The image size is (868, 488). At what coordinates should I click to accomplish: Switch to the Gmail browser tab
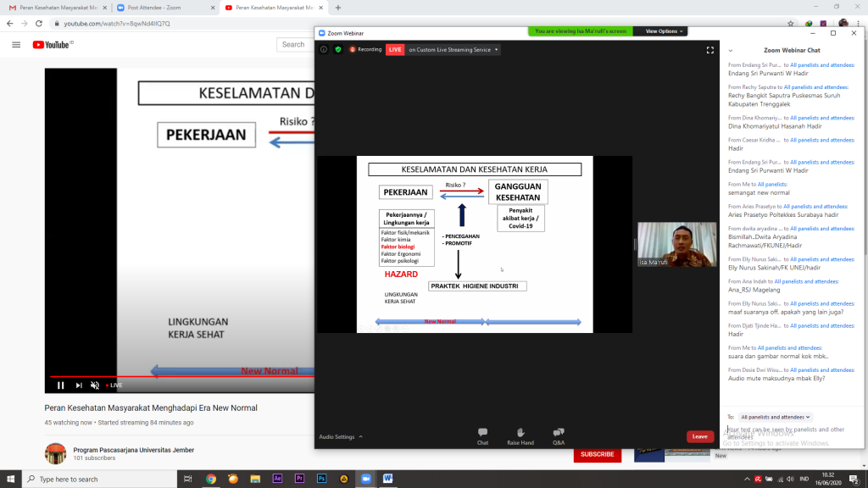54,8
